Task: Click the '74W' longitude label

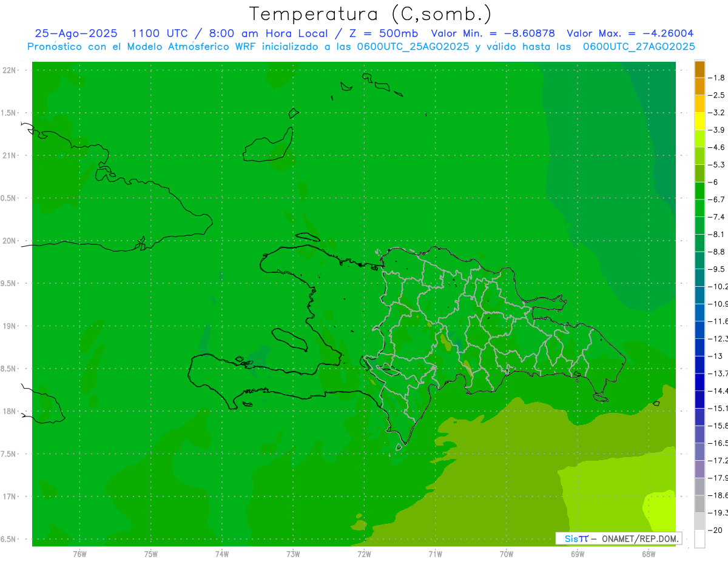Action: tap(222, 554)
